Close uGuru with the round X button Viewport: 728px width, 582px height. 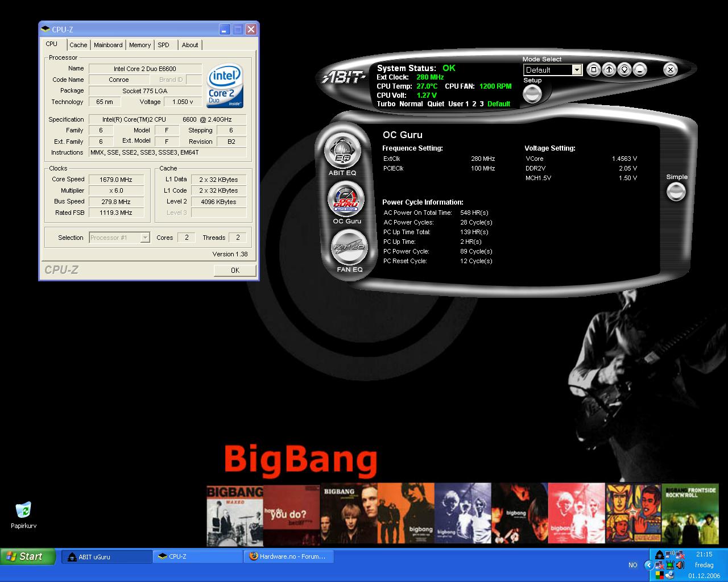click(x=671, y=69)
